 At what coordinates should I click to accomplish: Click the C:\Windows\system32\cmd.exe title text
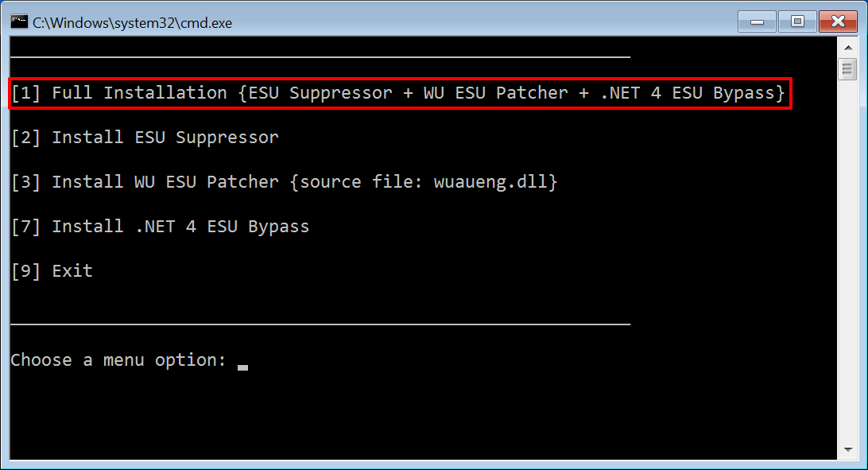pos(132,23)
